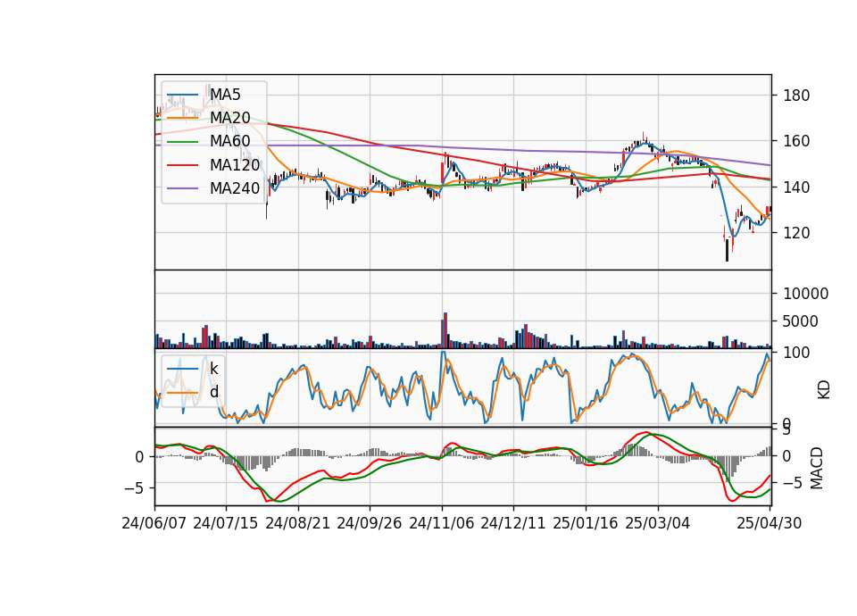
Task: Click the −5 tick beside the MACD title
Action: point(793,483)
